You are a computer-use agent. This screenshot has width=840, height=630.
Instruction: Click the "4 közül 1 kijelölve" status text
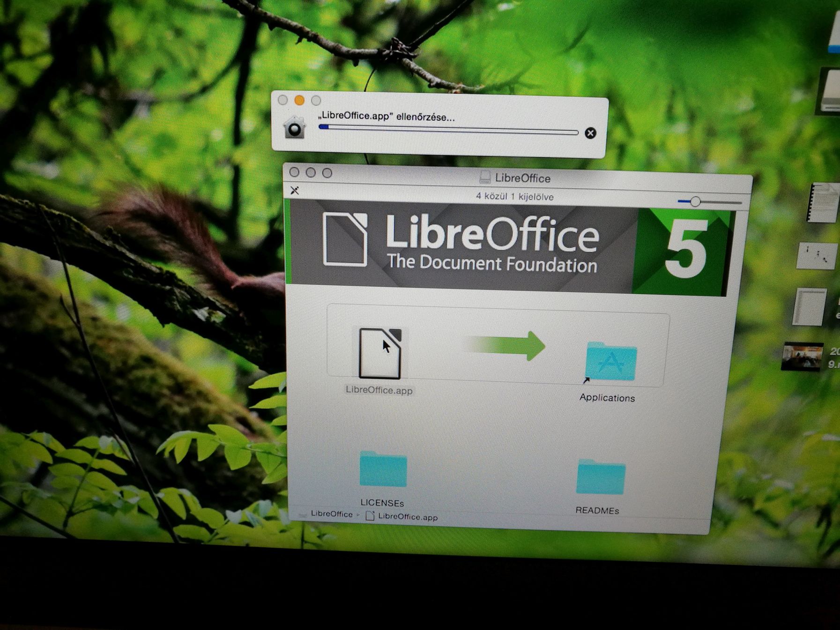tap(515, 196)
